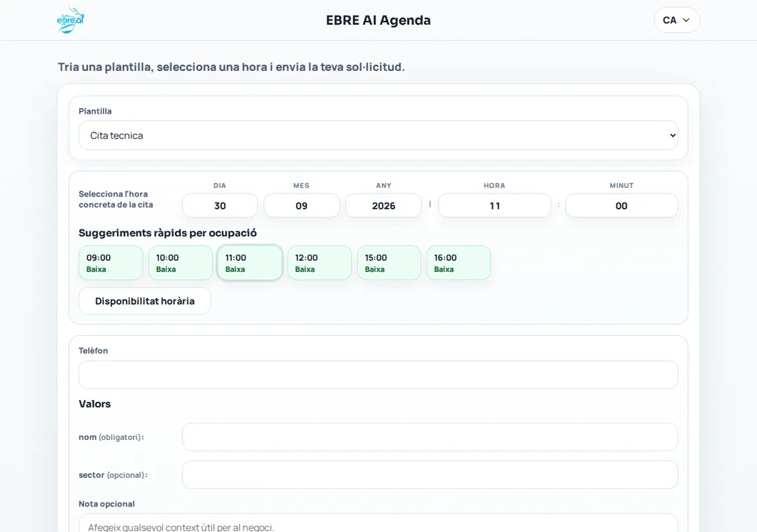Click the nom (obligatori) text field
The width and height of the screenshot is (757, 532).
pos(429,437)
